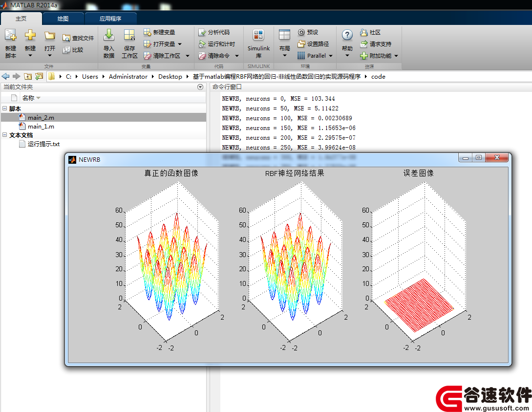Click Request Support (请求支持) icon
The image size is (532, 412).
click(x=364, y=44)
